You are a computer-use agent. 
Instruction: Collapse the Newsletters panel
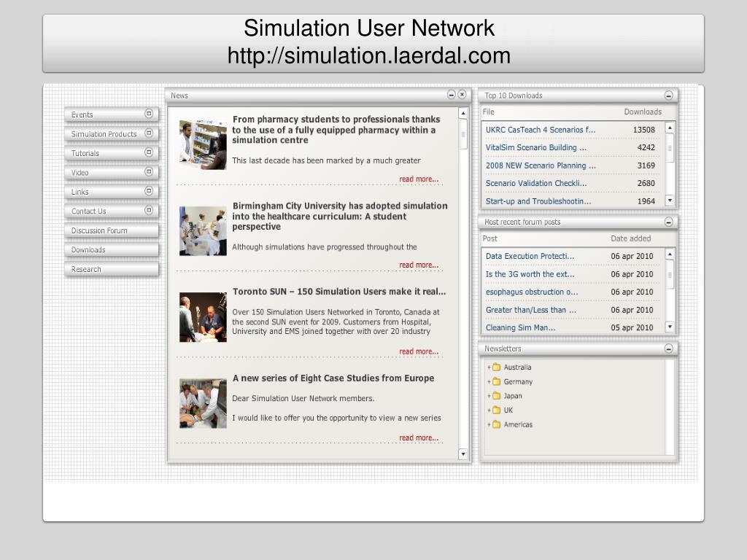click(668, 349)
